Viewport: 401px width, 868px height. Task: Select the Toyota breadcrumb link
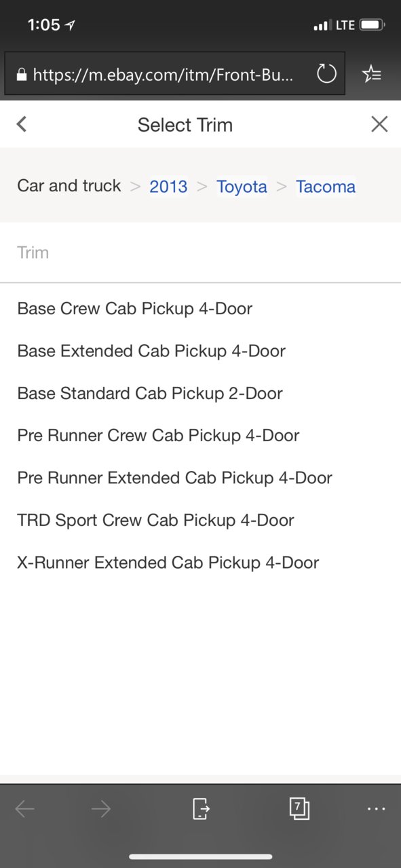[x=242, y=187]
